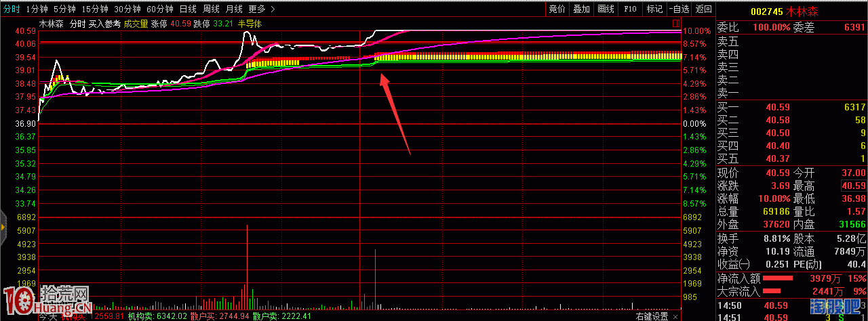Click 木林森 name in quote panel
The width and height of the screenshot is (868, 321).
pyautogui.click(x=803, y=10)
